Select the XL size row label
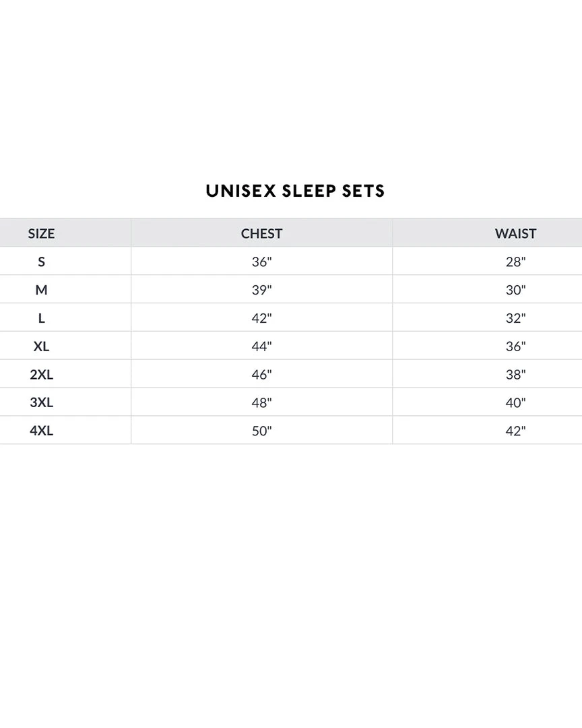582x728 pixels. 41,346
